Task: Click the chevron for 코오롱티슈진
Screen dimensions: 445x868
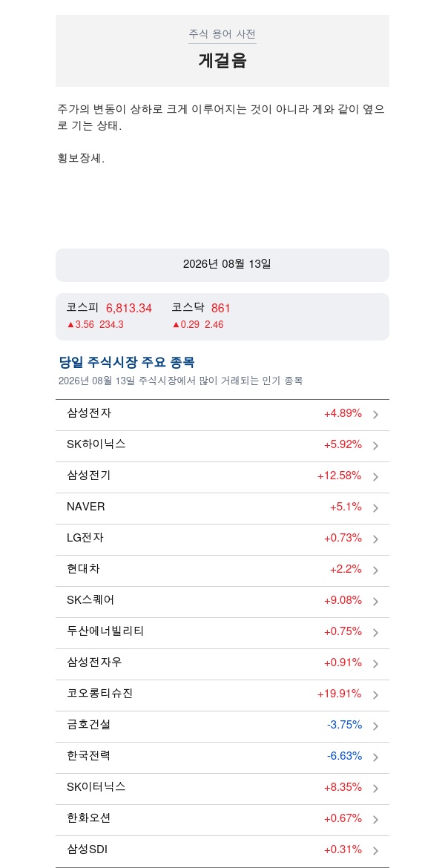Action: tap(375, 694)
